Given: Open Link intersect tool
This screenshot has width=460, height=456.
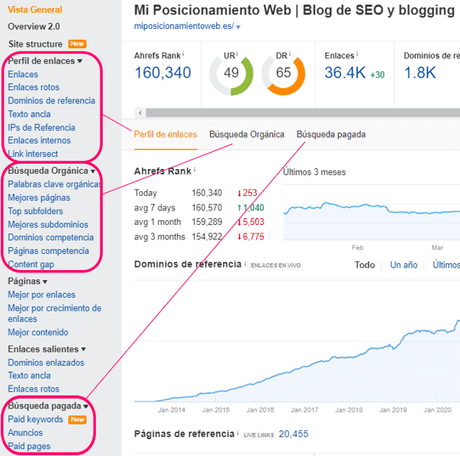Looking at the screenshot, I should (33, 154).
